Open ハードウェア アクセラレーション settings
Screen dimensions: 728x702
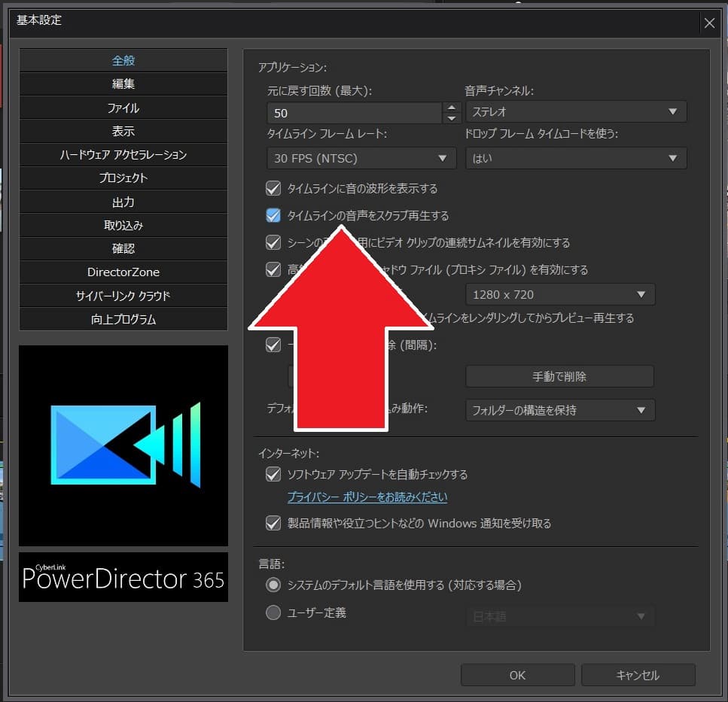pos(123,154)
